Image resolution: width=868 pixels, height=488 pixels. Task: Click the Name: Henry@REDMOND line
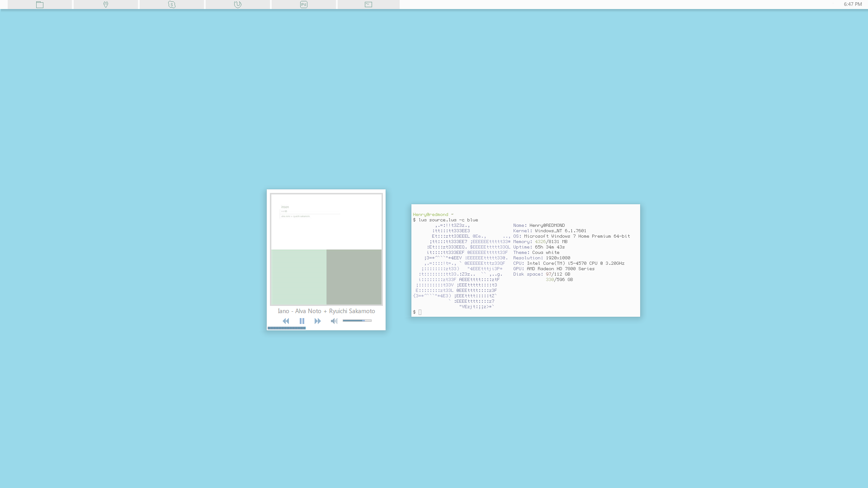tap(539, 225)
